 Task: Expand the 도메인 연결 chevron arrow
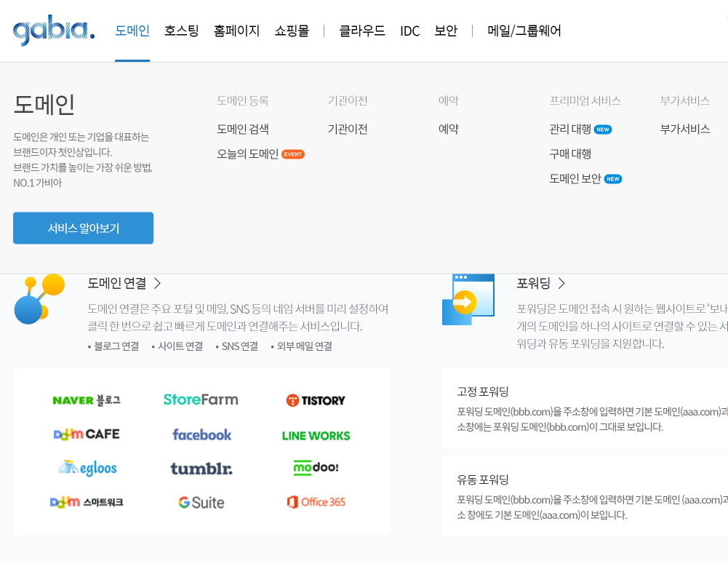point(157,283)
